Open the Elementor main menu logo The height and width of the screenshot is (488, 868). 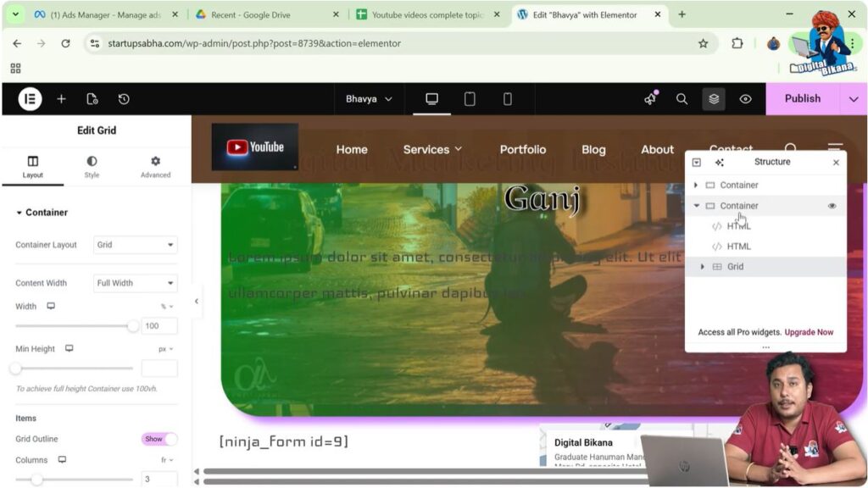30,99
